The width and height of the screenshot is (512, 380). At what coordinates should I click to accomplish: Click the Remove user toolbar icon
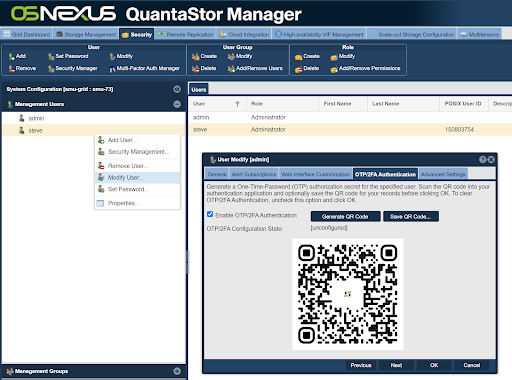click(22, 68)
